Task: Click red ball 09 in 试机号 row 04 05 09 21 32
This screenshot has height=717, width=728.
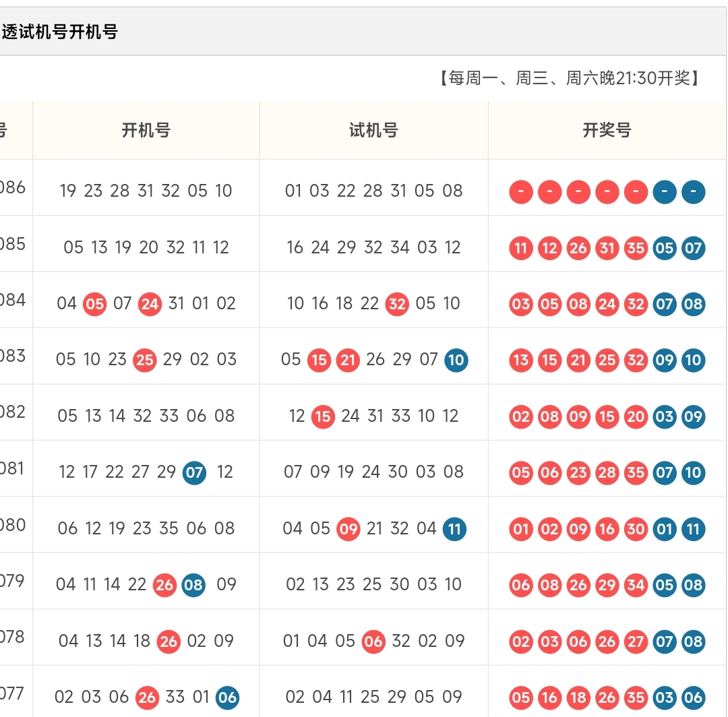Action: point(348,529)
